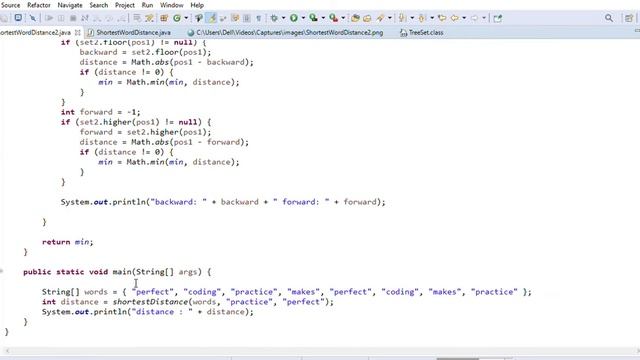Viewport: 640px width, 360px height.
Task: Click the Step Into icon
Action: 97,18
